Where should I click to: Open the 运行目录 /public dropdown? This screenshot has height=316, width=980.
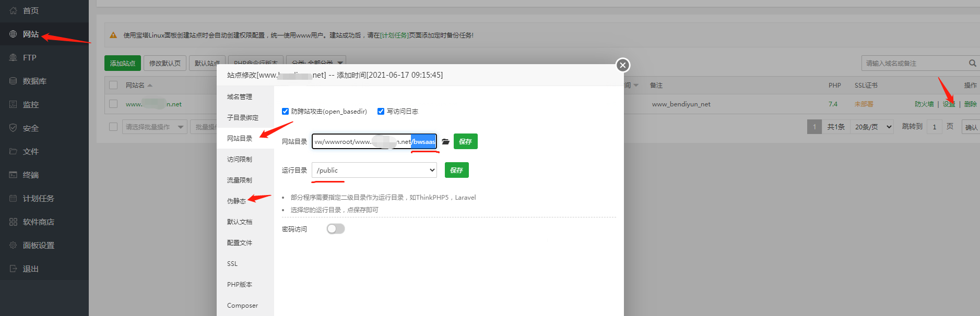(374, 170)
